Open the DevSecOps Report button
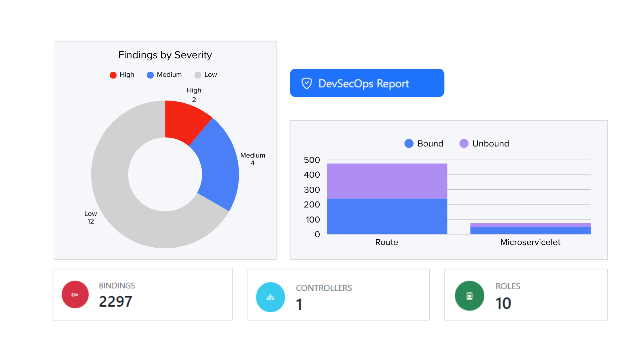Viewport: 644px width, 362px height. coord(367,83)
